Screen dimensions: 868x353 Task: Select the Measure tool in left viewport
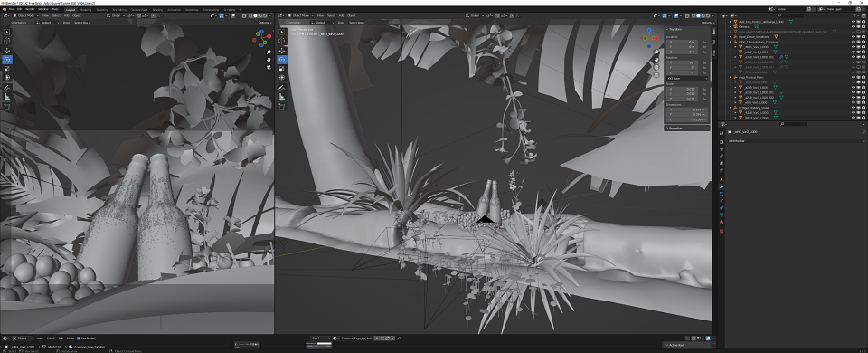tap(7, 96)
